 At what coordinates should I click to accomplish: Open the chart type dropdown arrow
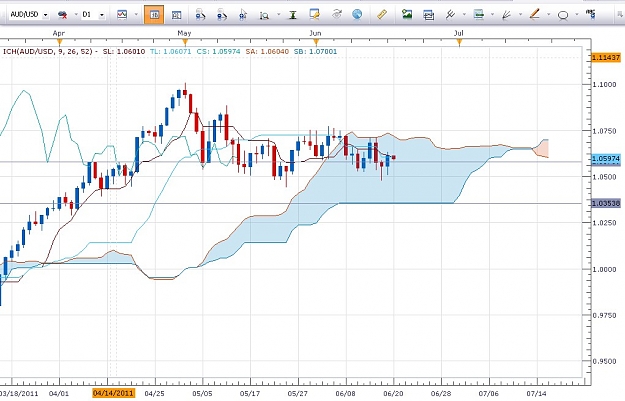coord(136,15)
